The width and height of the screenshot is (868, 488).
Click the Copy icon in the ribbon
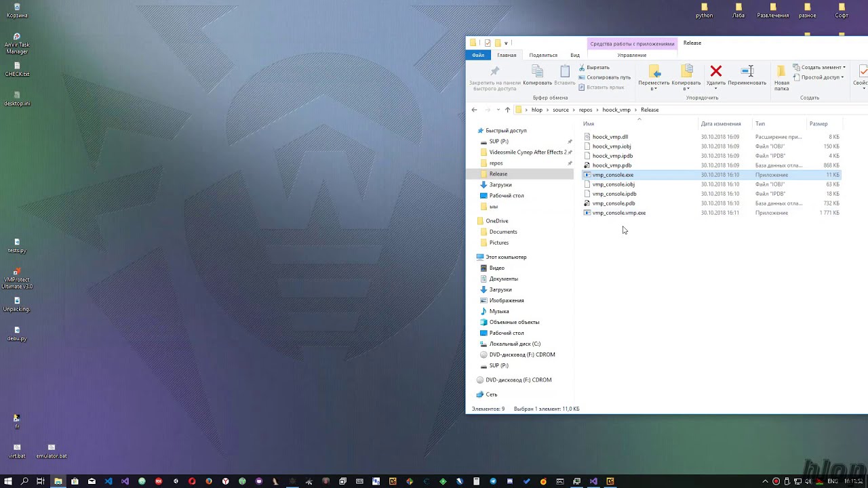(537, 72)
